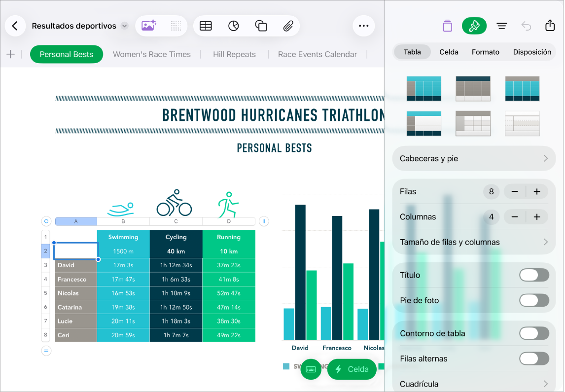Expand Cabeceras y pie options
Viewport: 565px width, 392px height.
tap(474, 159)
